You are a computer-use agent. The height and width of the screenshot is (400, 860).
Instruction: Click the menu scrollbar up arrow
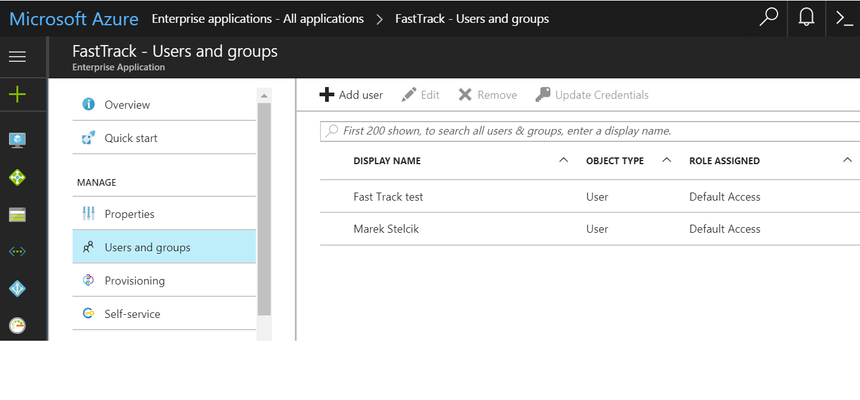pyautogui.click(x=264, y=95)
